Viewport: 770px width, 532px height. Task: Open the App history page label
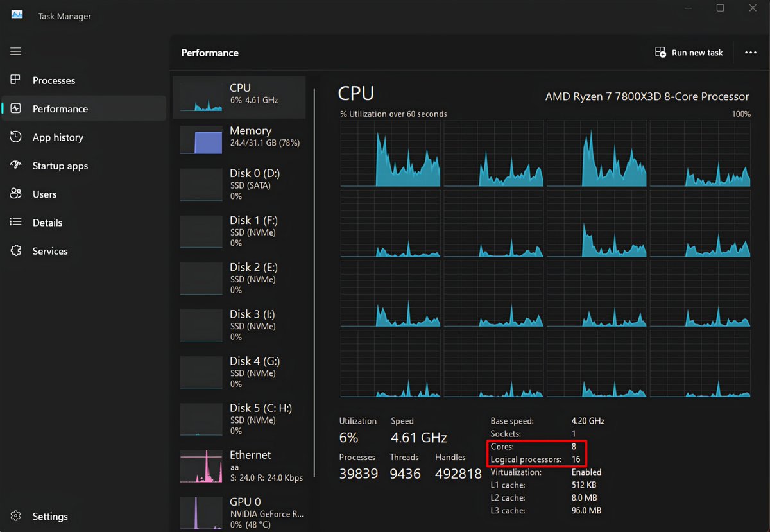coord(58,137)
